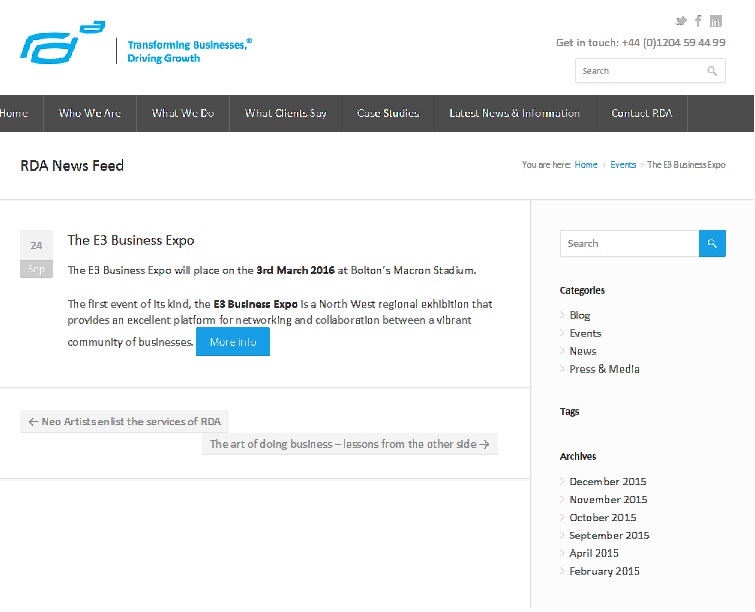Focus the sidebar Search input field

(628, 243)
